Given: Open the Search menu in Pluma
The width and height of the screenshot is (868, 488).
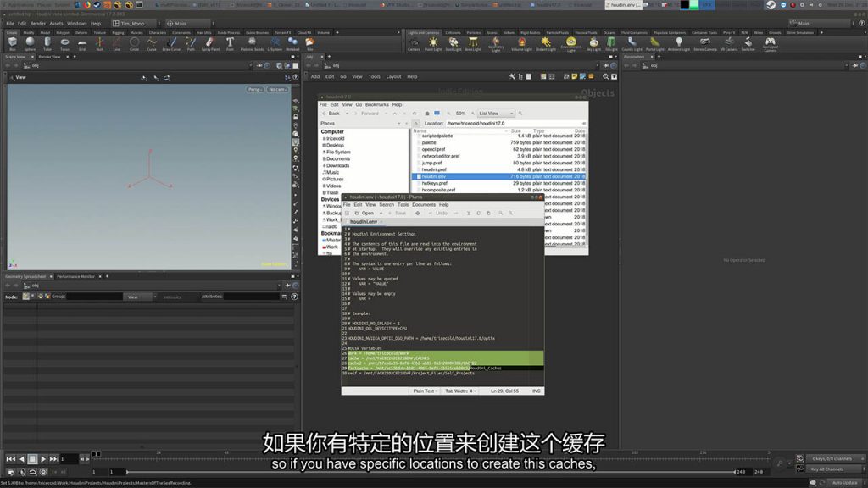Looking at the screenshot, I should pyautogui.click(x=387, y=205).
